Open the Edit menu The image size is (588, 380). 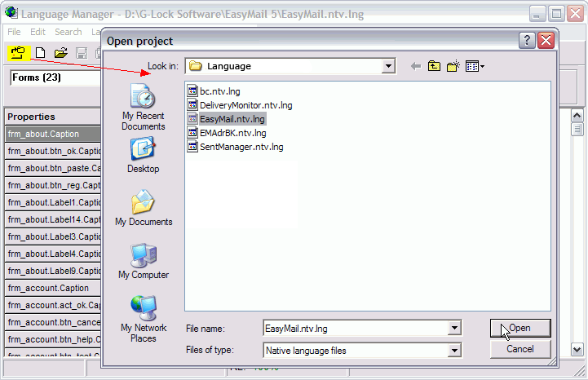pyautogui.click(x=38, y=32)
